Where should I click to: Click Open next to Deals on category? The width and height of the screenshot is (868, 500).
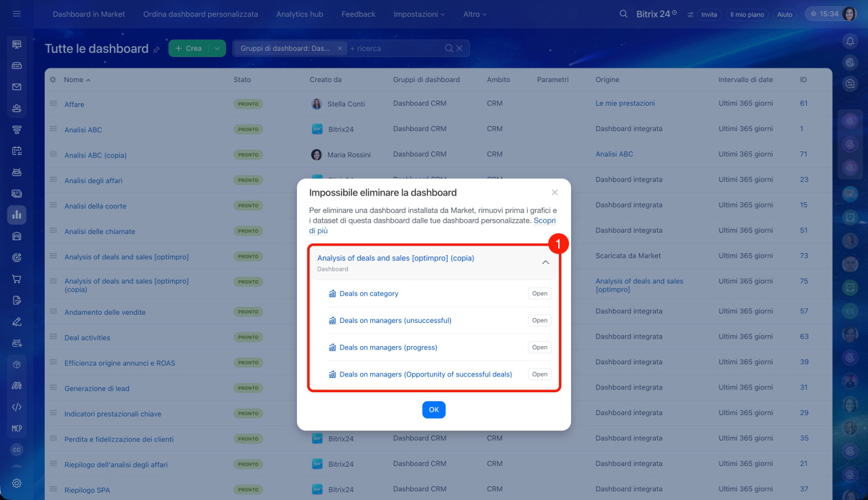(x=539, y=294)
